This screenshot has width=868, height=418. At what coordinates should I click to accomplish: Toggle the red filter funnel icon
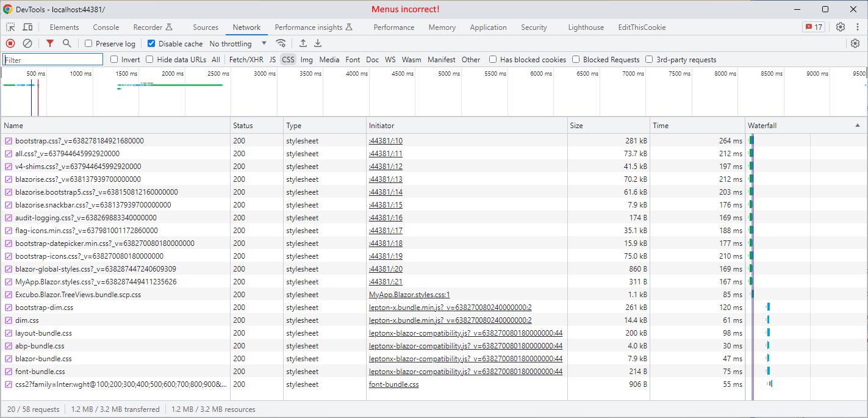[x=50, y=43]
